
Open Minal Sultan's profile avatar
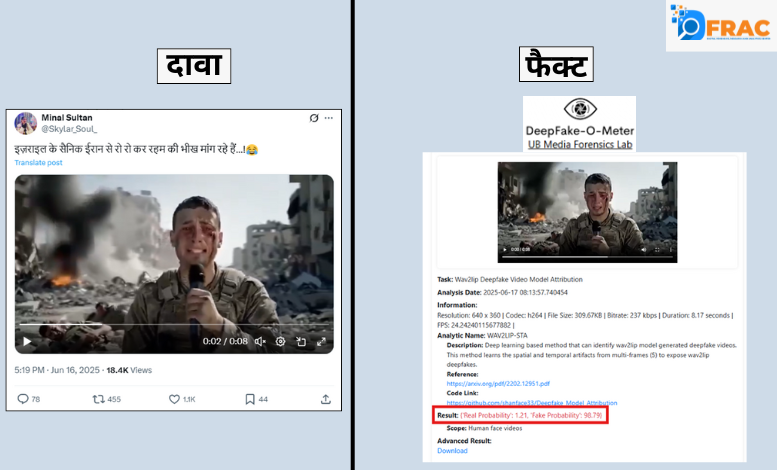(x=26, y=122)
